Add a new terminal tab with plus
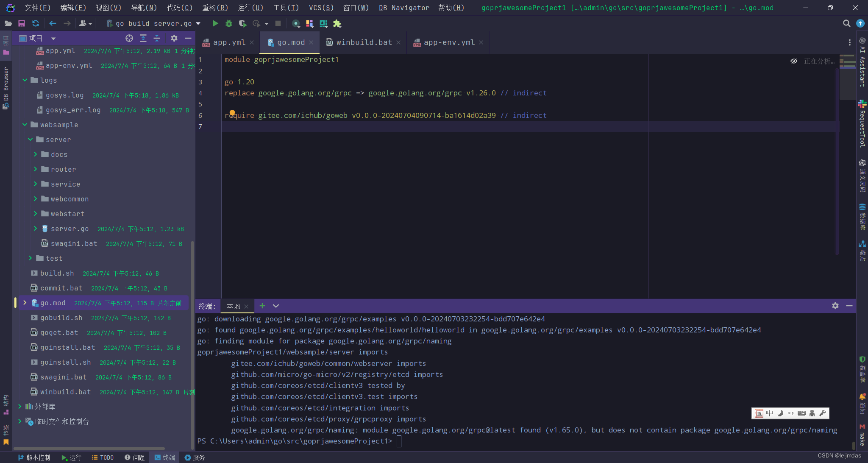The image size is (868, 463). (262, 306)
